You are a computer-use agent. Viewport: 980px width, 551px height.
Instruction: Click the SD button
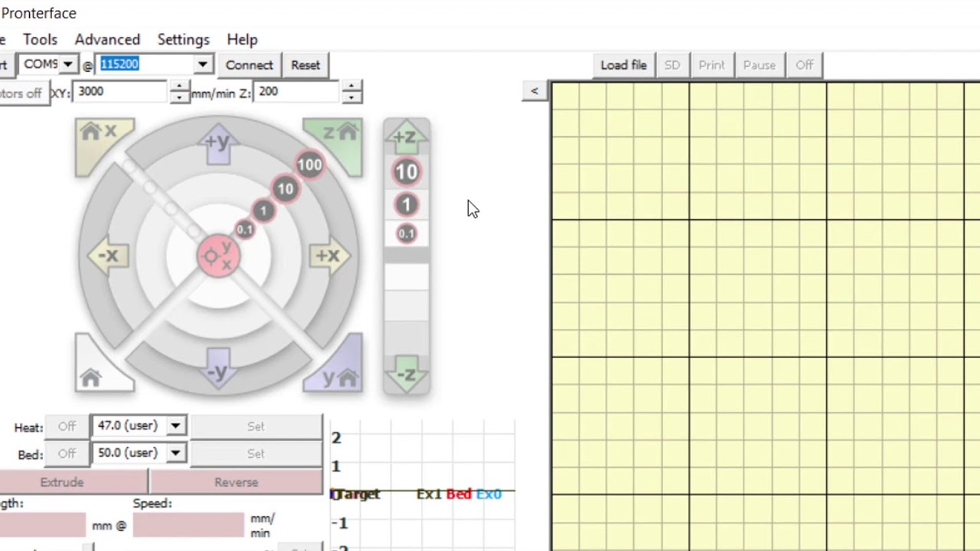click(672, 65)
